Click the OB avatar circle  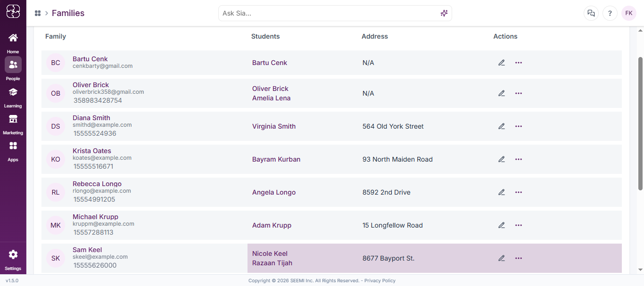(x=56, y=93)
